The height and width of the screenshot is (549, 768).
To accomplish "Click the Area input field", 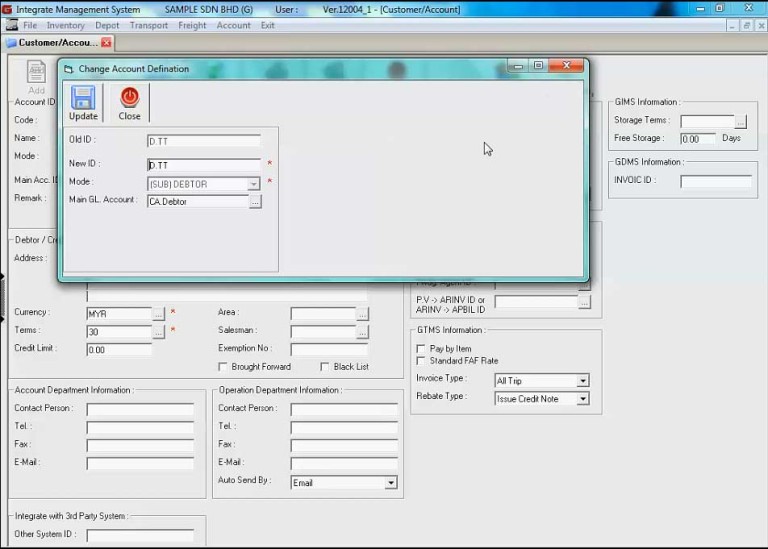I will (323, 314).
